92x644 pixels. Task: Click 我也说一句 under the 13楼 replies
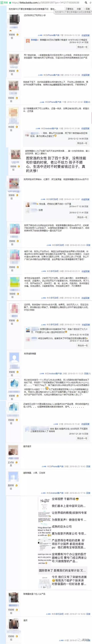coord(82,143)
